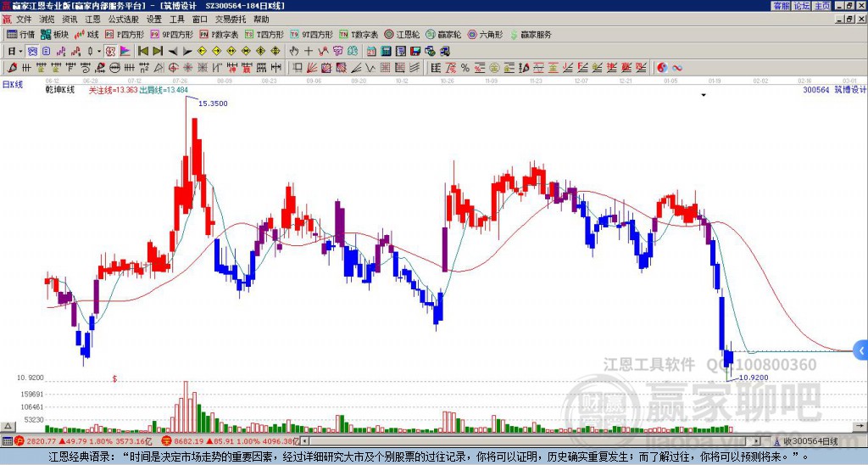Expand the candlestick style dropdown arrow
The image size is (868, 465).
click(99, 52)
